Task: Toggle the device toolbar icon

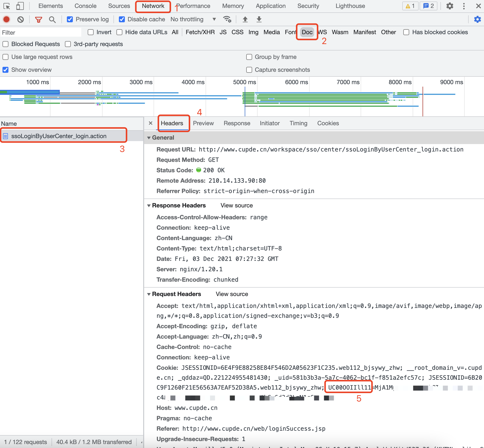Action: (x=20, y=6)
